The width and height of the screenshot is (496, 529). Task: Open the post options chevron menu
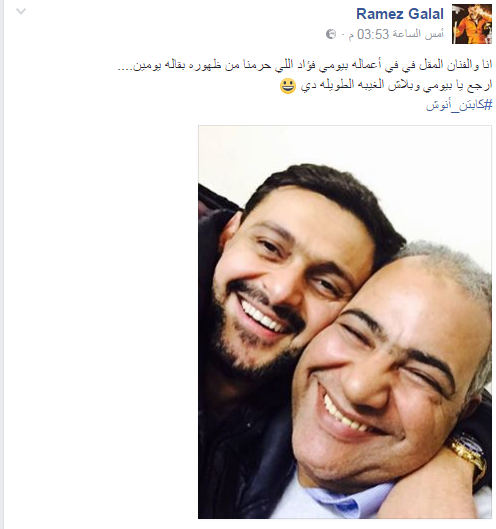(x=21, y=12)
